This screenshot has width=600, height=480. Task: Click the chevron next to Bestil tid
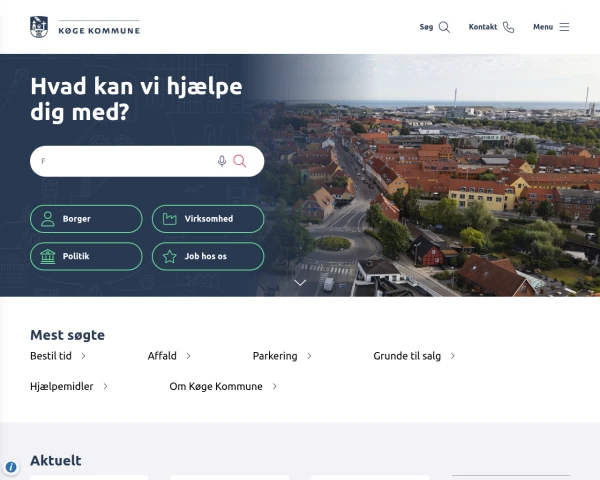click(x=84, y=356)
